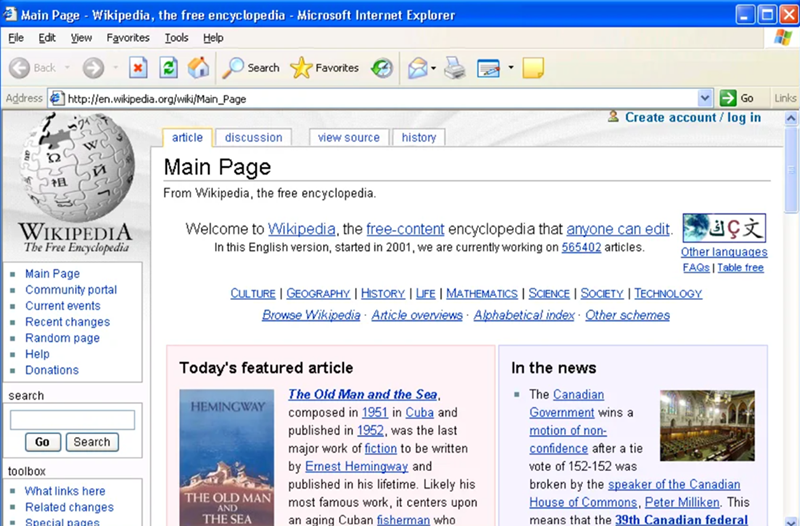Open the History clock icon
Image resolution: width=800 pixels, height=526 pixels.
click(x=382, y=68)
